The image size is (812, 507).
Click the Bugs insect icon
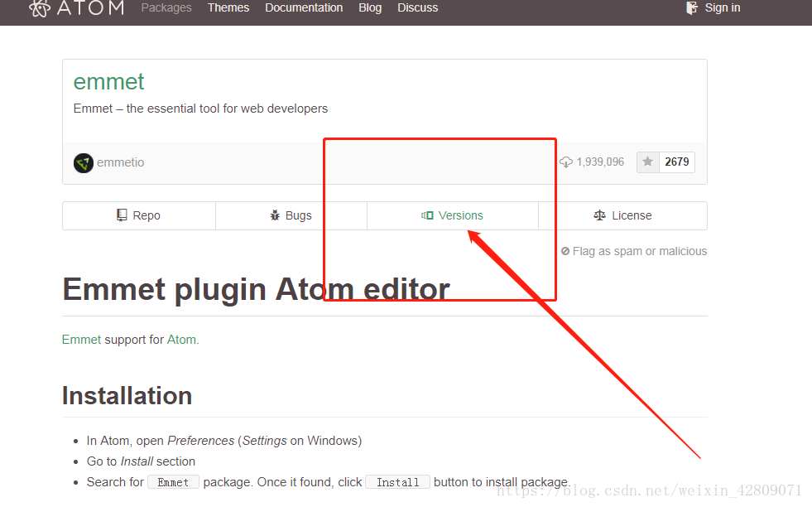click(275, 215)
